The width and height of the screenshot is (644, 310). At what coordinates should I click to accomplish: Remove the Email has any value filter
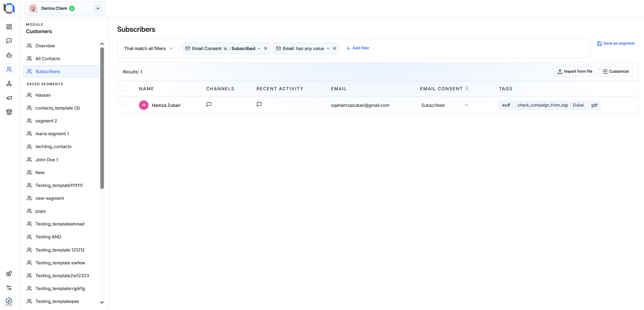[334, 48]
